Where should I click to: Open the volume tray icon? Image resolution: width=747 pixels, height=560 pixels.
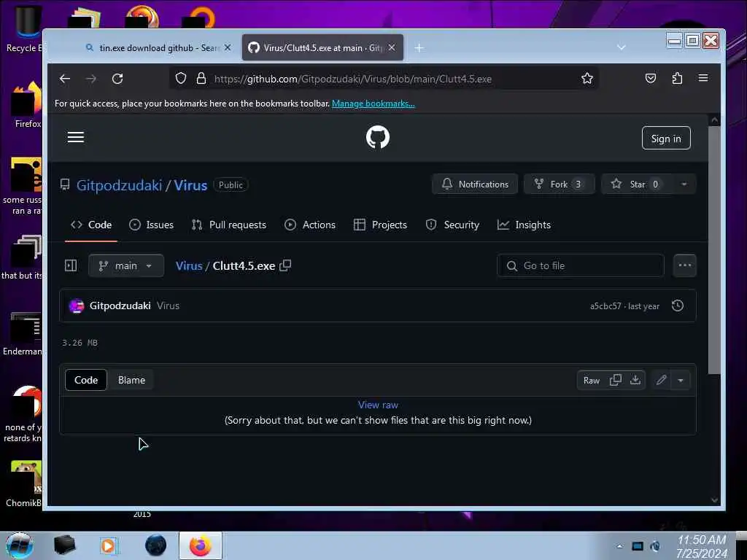coord(656,546)
